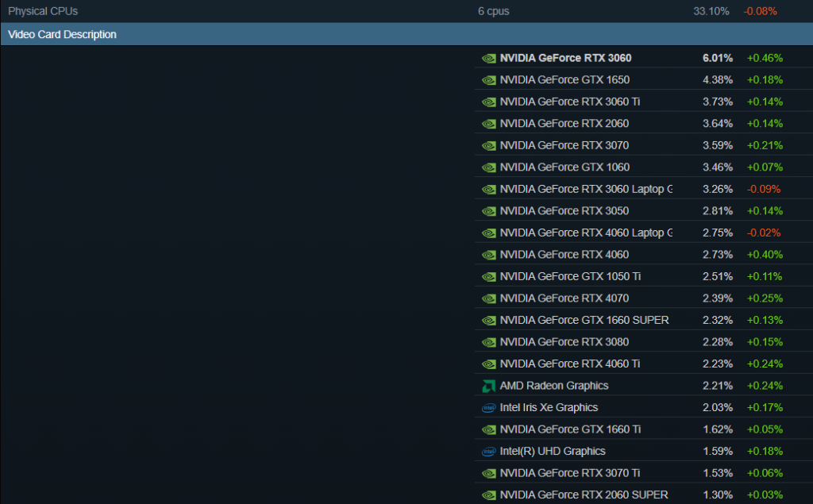Click the 1.30% share for RTX 2060 SUPER
This screenshot has height=504, width=813.
pyautogui.click(x=718, y=494)
